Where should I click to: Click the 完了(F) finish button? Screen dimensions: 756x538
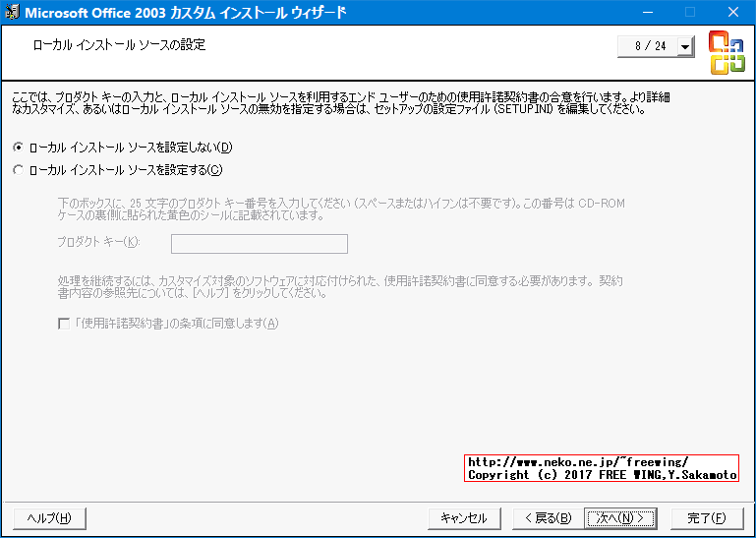[707, 518]
